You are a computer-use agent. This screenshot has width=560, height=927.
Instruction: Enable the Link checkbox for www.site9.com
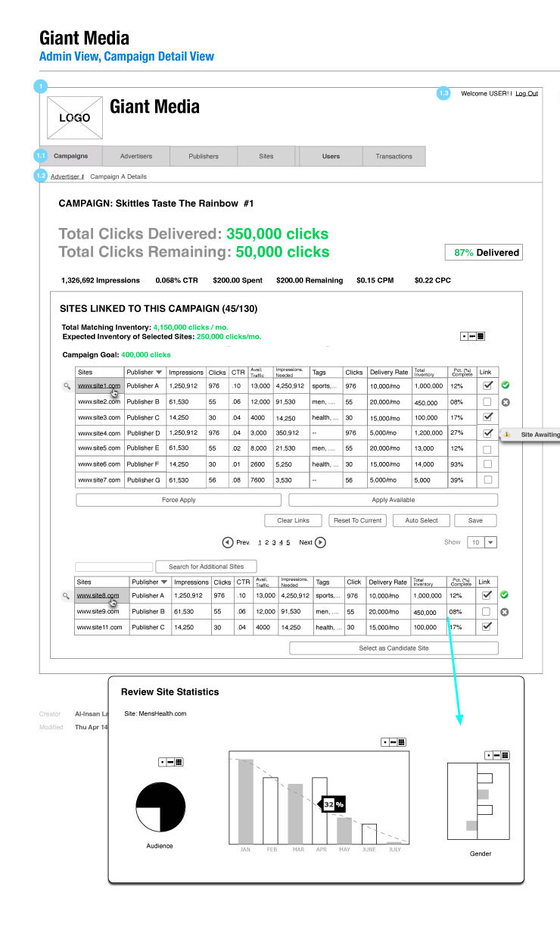[487, 611]
